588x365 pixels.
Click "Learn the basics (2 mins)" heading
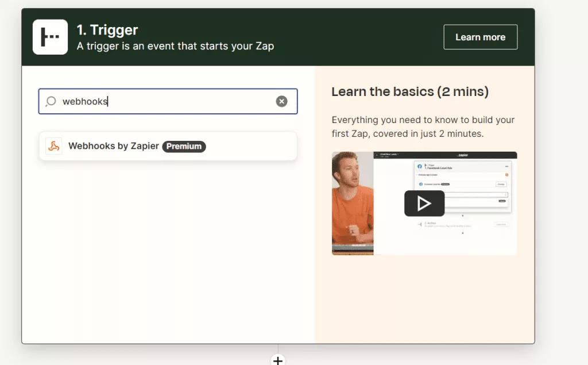(410, 91)
